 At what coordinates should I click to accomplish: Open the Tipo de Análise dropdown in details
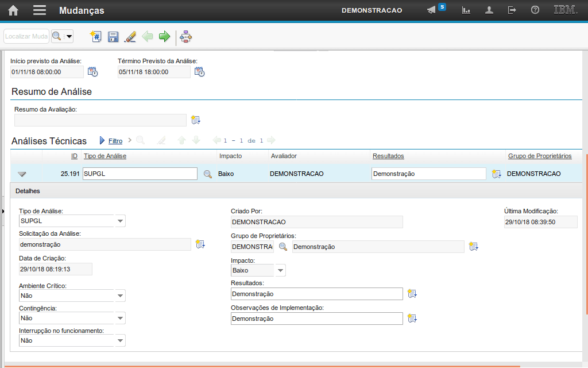pos(120,221)
